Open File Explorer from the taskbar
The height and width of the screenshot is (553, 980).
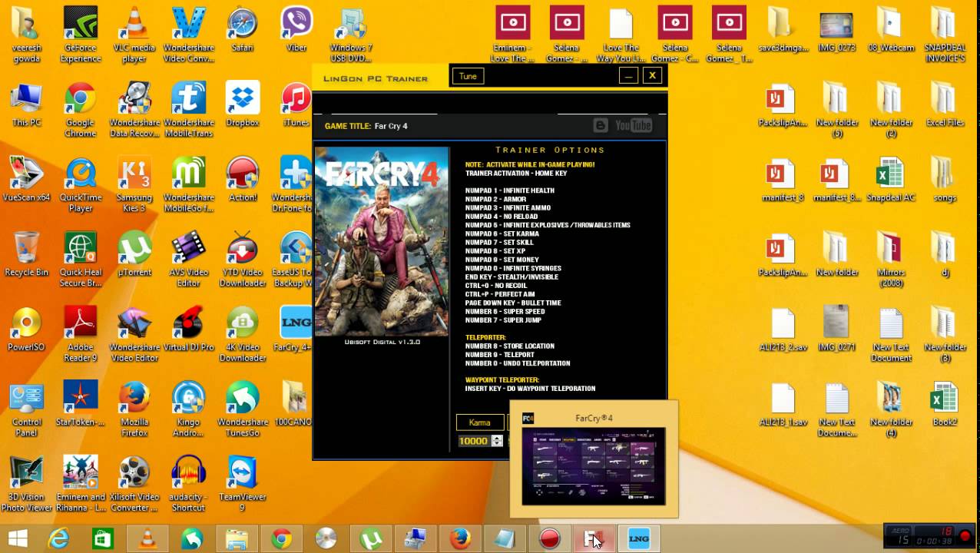tap(237, 538)
